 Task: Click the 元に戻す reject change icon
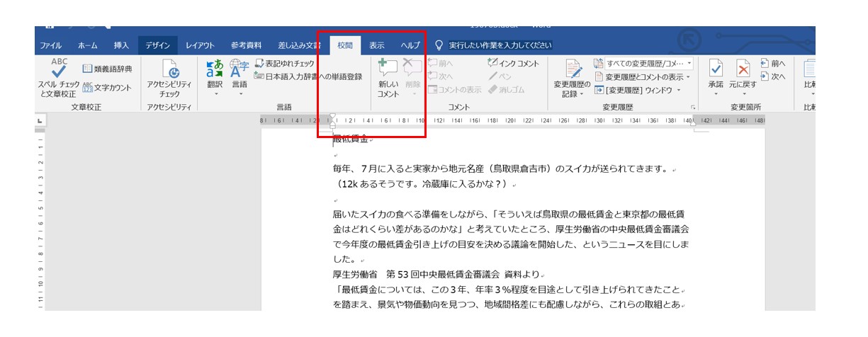click(743, 69)
